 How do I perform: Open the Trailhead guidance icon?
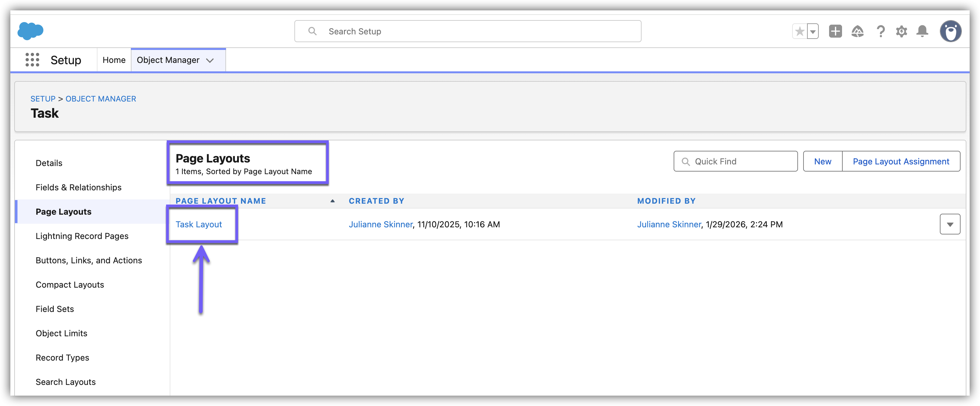pos(857,31)
